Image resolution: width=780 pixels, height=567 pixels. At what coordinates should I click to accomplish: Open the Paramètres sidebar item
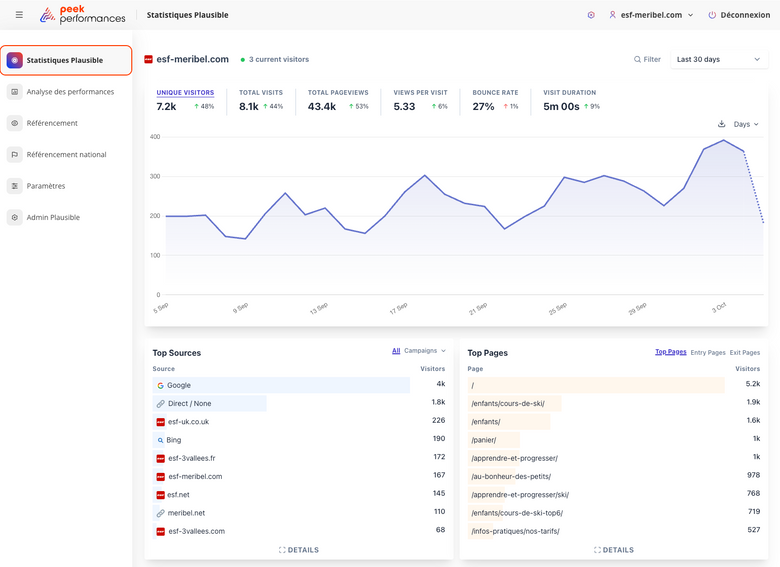tap(66, 186)
